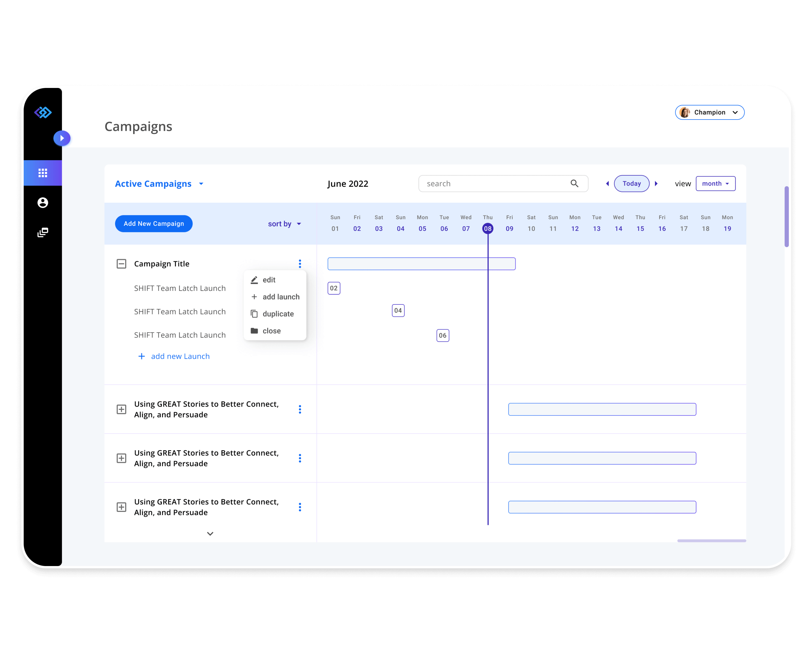
Task: Type a query in the search field
Action: (482, 184)
